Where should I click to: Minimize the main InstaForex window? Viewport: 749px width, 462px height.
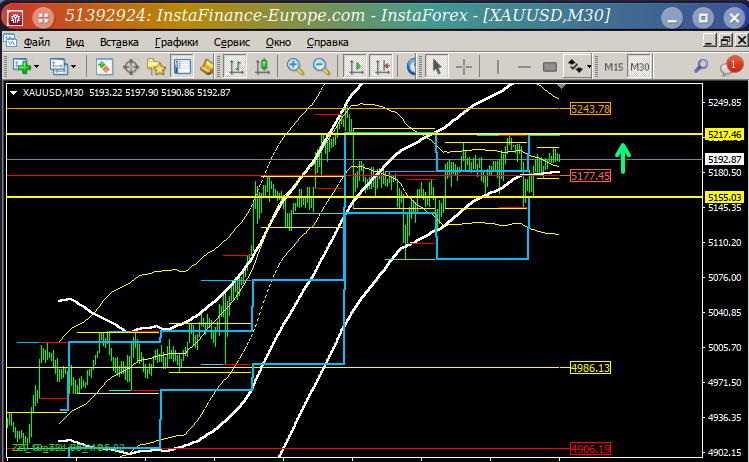pyautogui.click(x=672, y=18)
